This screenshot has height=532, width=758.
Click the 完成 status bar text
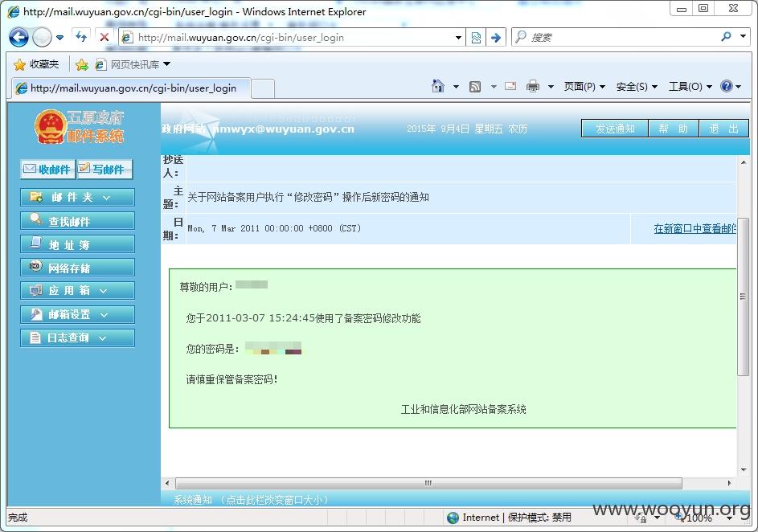18,518
